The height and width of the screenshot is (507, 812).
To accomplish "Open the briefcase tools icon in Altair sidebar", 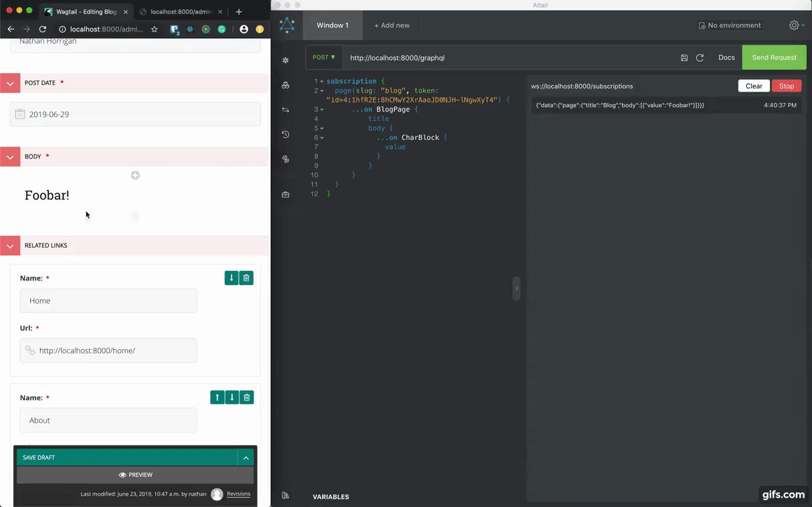I will [x=286, y=195].
